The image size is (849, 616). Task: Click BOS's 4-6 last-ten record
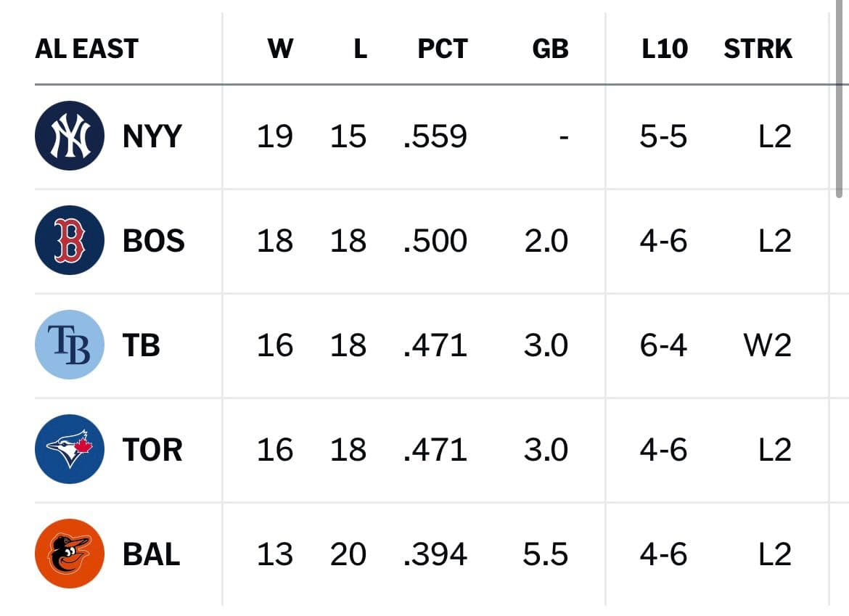[663, 241]
